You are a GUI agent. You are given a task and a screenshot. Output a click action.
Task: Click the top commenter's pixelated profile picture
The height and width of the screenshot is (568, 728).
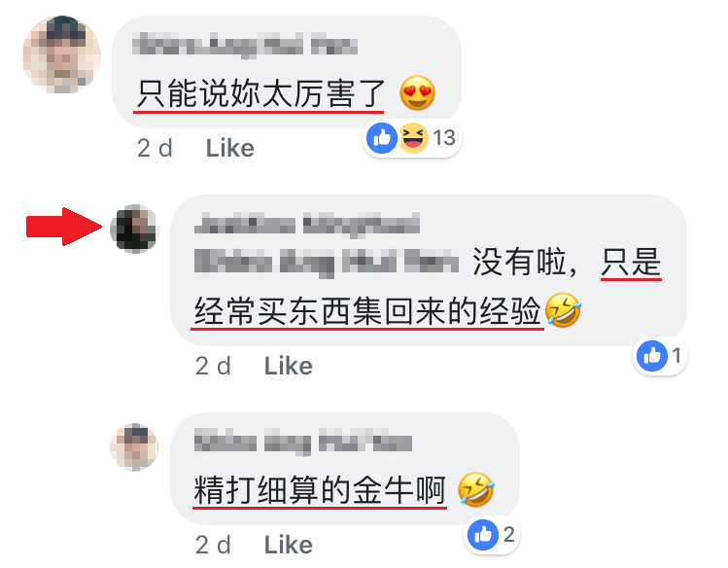(x=61, y=54)
